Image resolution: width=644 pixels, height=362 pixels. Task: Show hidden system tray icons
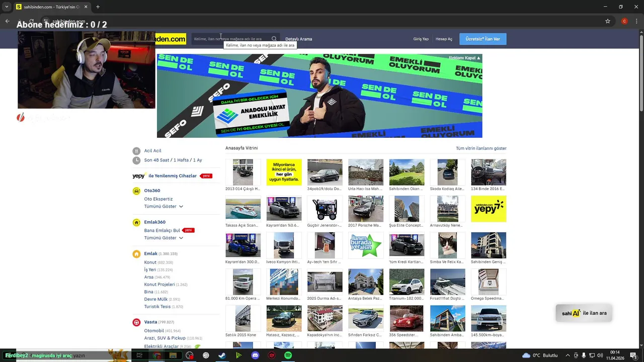(568, 355)
